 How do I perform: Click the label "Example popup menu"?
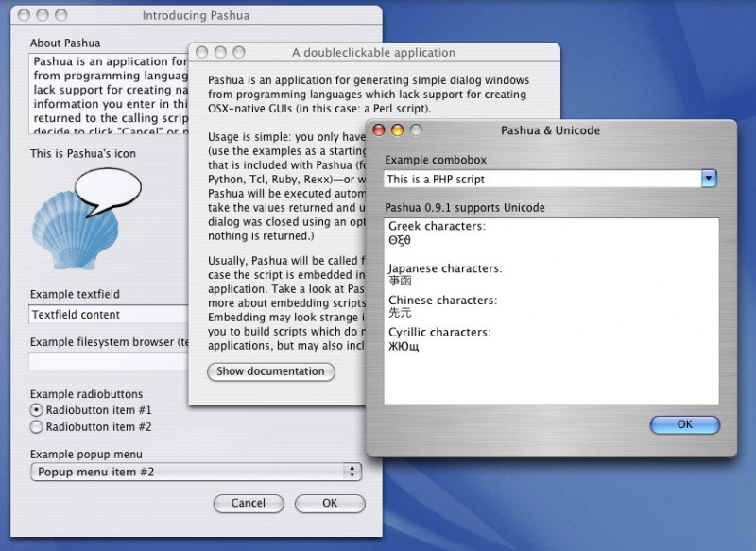tap(86, 454)
